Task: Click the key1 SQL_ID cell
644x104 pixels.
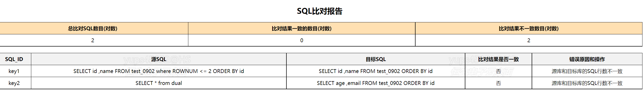Action: [14, 71]
